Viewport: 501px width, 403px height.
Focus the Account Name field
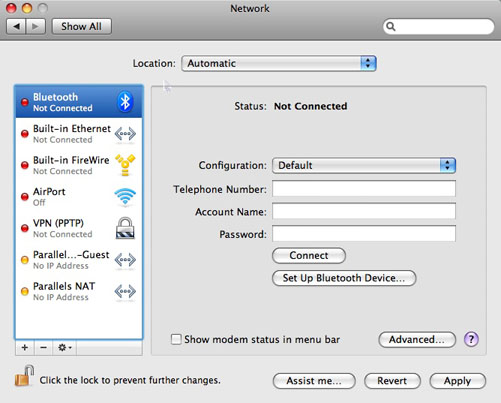click(364, 211)
